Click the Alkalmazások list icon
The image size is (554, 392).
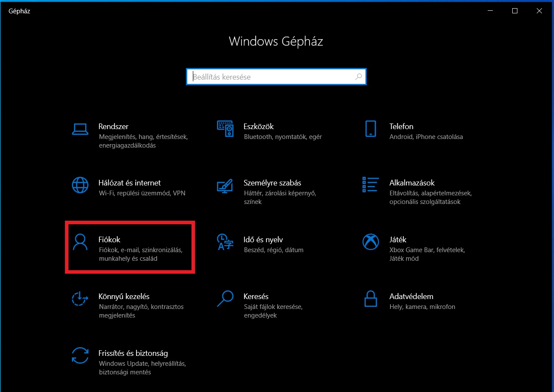point(371,185)
